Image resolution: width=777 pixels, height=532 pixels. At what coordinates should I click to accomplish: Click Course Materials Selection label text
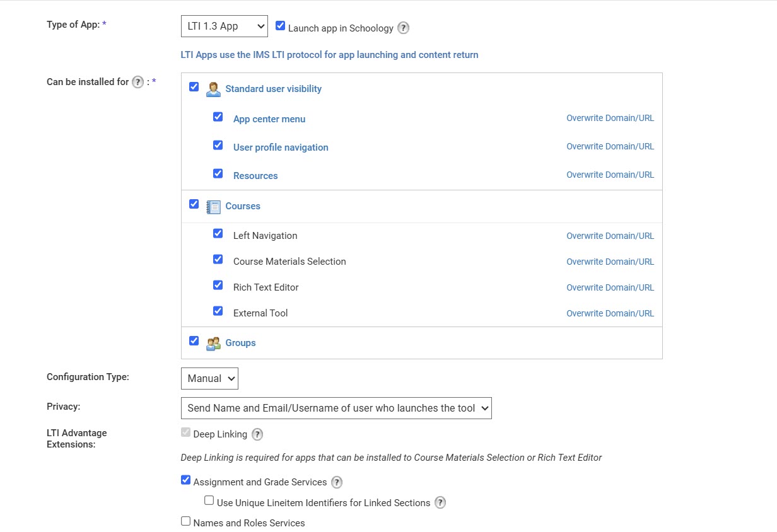click(289, 262)
